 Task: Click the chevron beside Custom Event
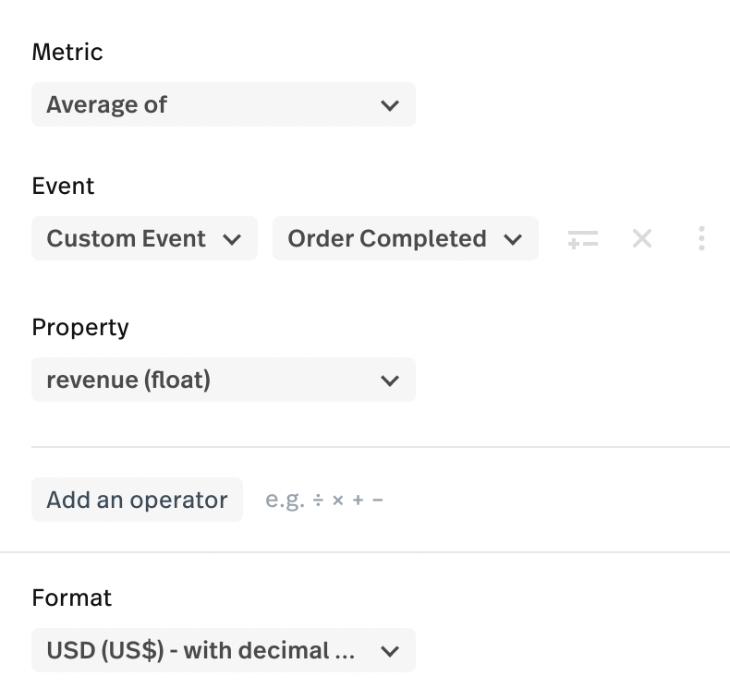[x=233, y=239]
